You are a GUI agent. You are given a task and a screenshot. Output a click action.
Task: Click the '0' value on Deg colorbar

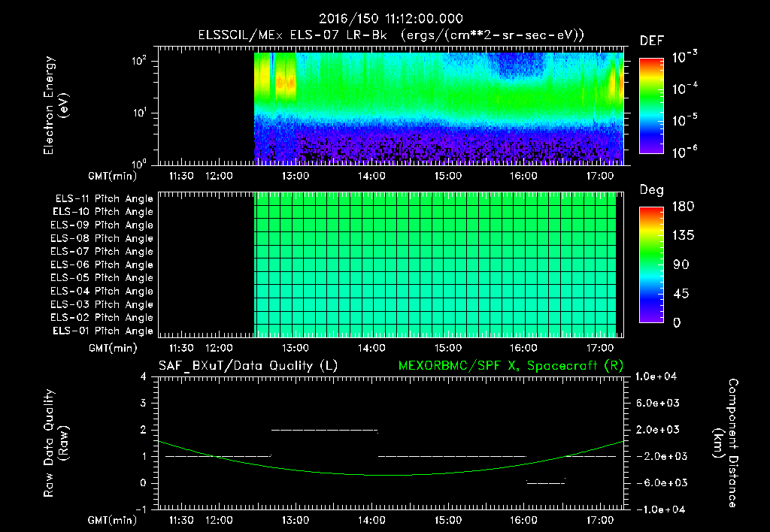tap(677, 322)
